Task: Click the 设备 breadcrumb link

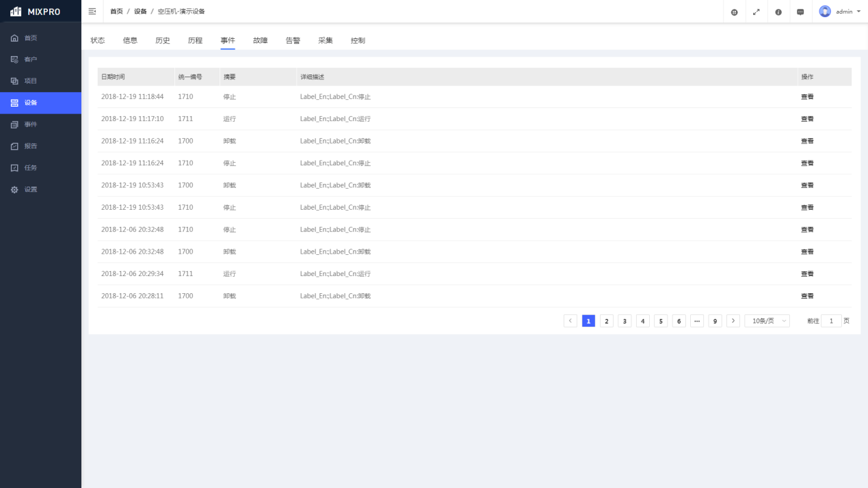Action: (140, 12)
